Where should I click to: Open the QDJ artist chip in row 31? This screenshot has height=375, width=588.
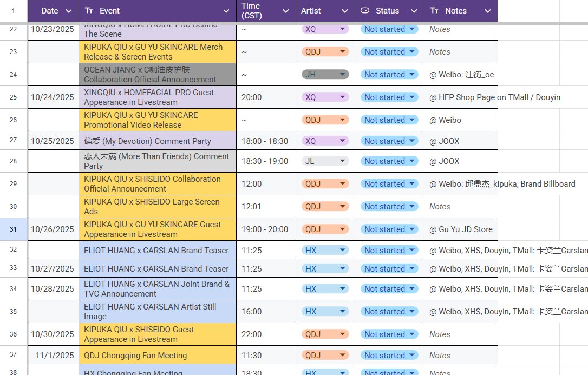pos(325,229)
